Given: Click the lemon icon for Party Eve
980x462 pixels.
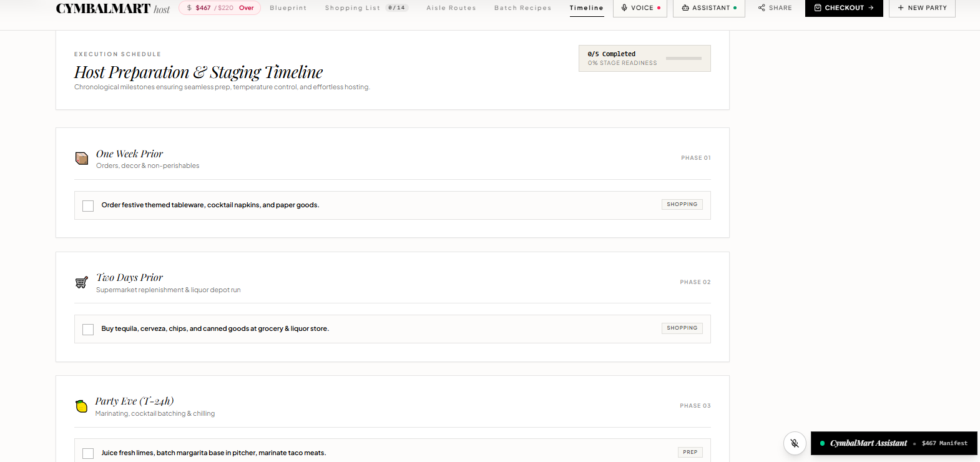Looking at the screenshot, I should [x=82, y=406].
